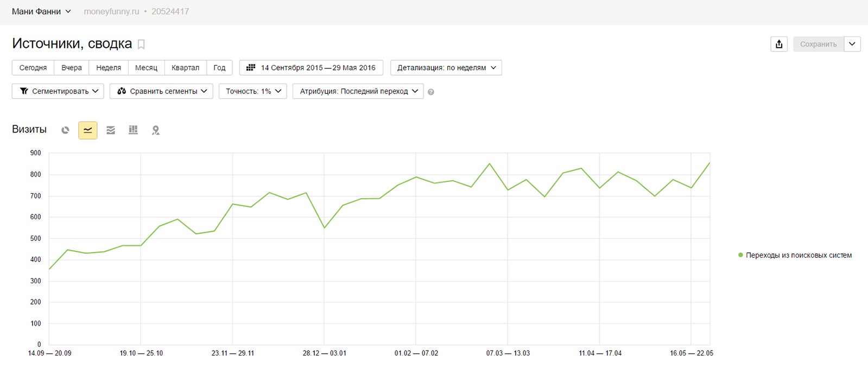Screen dimensions: 868x375
Task: Expand the Детализация: по неделям dropdown
Action: pyautogui.click(x=446, y=68)
